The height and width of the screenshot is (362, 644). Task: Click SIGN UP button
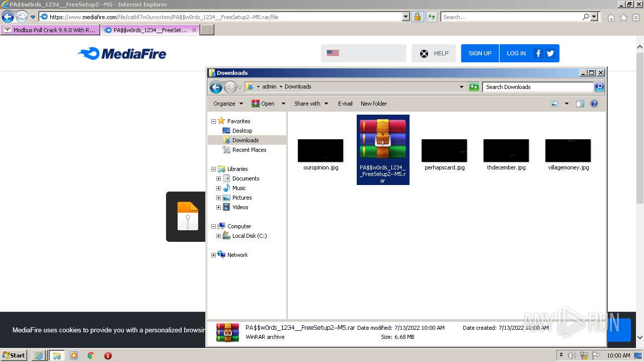tap(480, 53)
